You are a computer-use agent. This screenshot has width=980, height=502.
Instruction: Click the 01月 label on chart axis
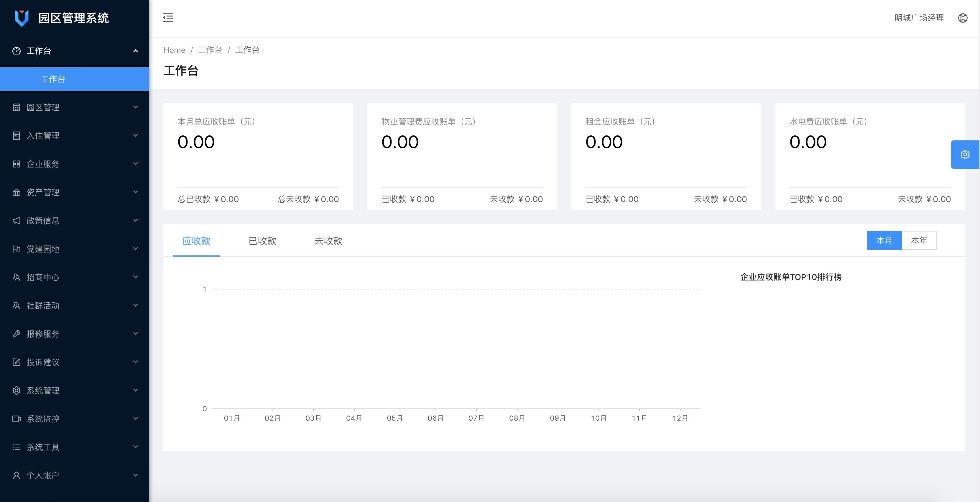[232, 418]
